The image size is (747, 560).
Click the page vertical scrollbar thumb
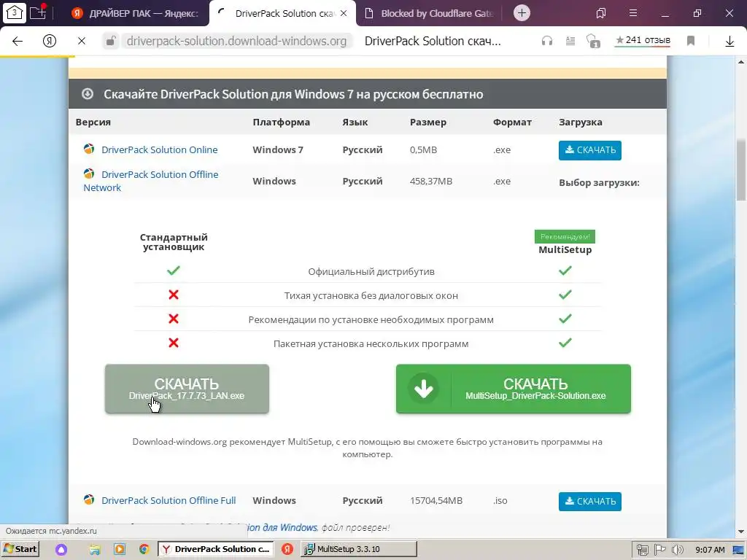click(x=741, y=169)
